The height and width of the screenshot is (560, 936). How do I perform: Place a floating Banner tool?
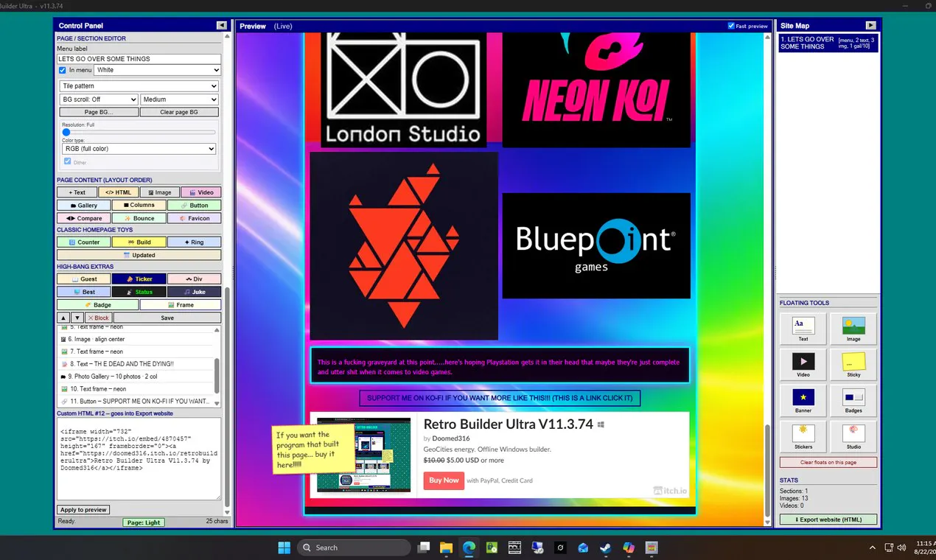click(803, 401)
